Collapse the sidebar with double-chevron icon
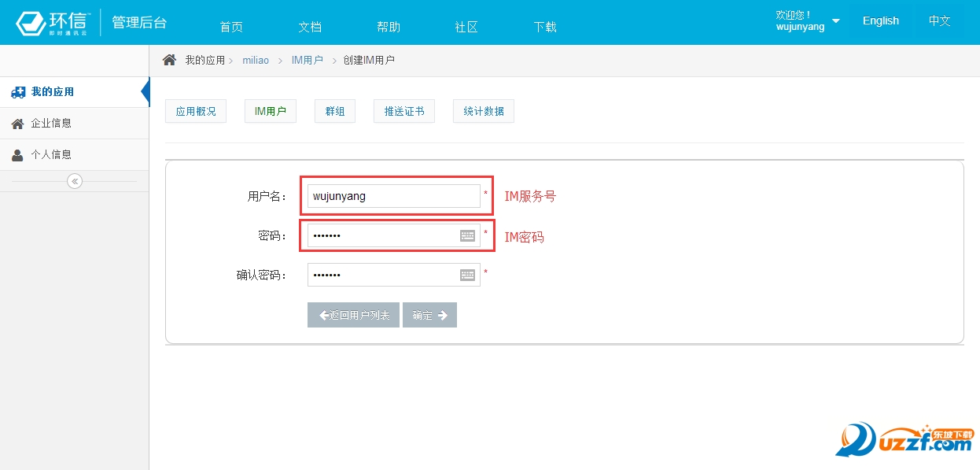 [75, 181]
